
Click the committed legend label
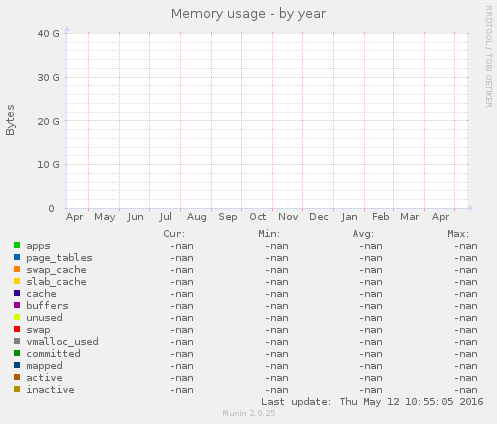(53, 354)
